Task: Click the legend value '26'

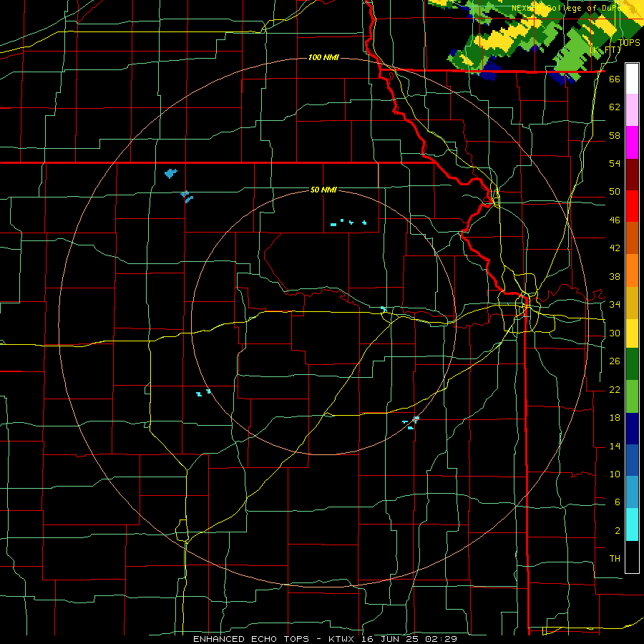Action: pyautogui.click(x=615, y=361)
